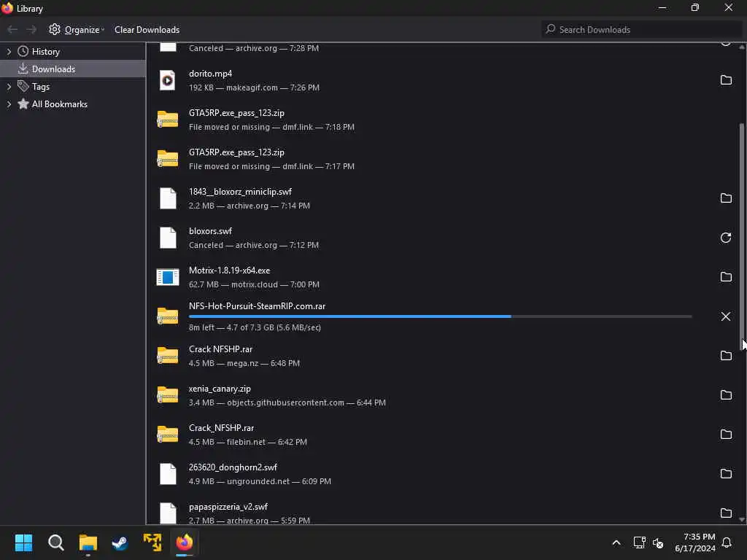Select the Crack_NFSHP.rar filename
This screenshot has width=747, height=560.
click(221, 427)
